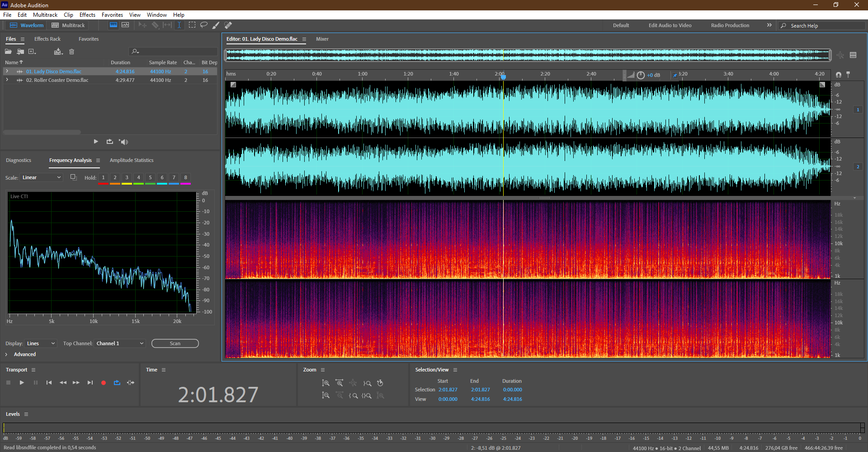Click the marker pin icon above timeline
Screen dimensions: 868x452
848,74
